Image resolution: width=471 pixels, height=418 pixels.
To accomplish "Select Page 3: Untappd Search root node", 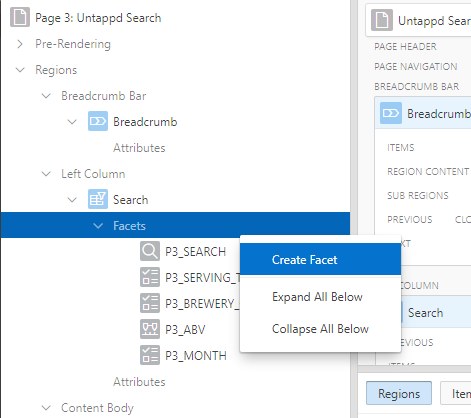I will tap(98, 18).
